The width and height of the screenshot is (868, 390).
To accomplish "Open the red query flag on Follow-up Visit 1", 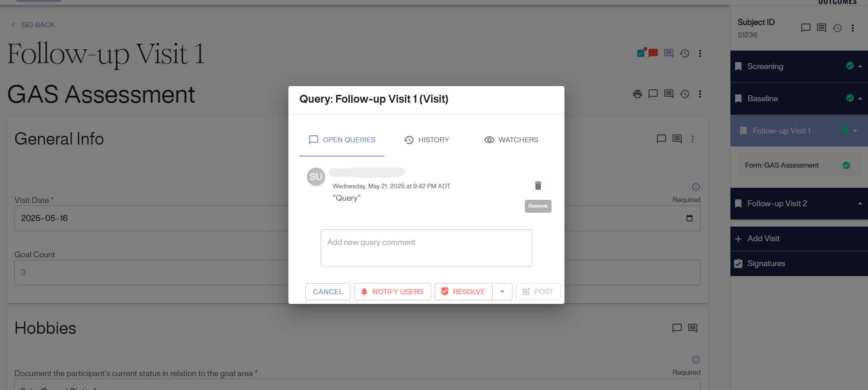I will pyautogui.click(x=653, y=53).
